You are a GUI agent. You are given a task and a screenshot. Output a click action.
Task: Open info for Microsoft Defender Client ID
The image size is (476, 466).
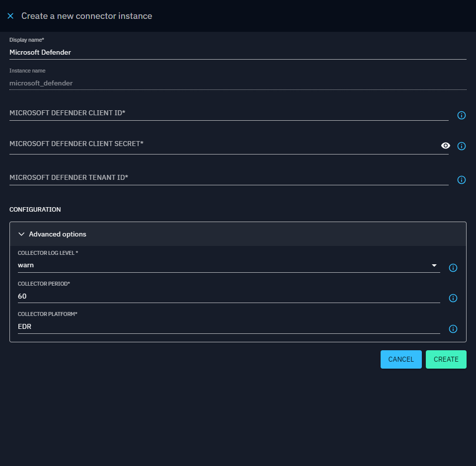(461, 115)
